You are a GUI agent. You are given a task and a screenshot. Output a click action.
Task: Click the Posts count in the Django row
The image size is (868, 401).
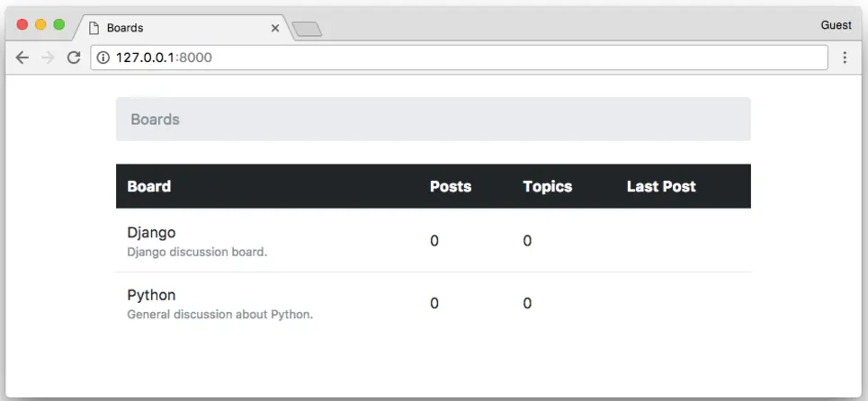point(434,241)
